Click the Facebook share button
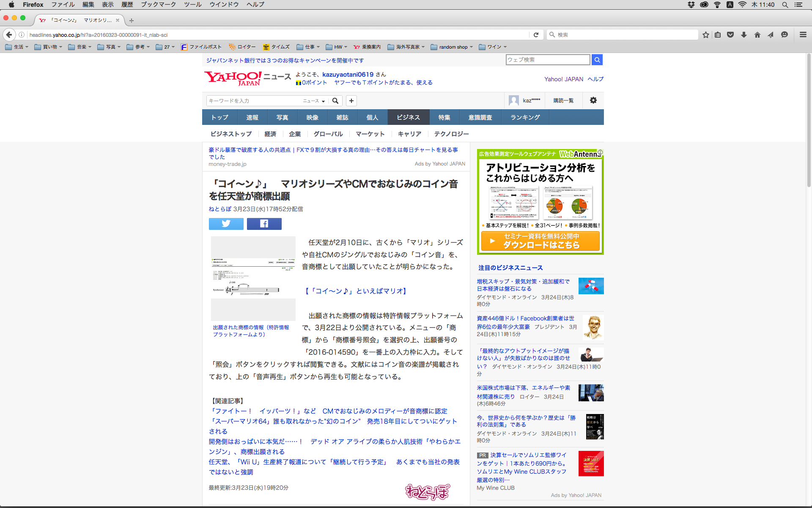Image resolution: width=812 pixels, height=508 pixels. [x=264, y=224]
